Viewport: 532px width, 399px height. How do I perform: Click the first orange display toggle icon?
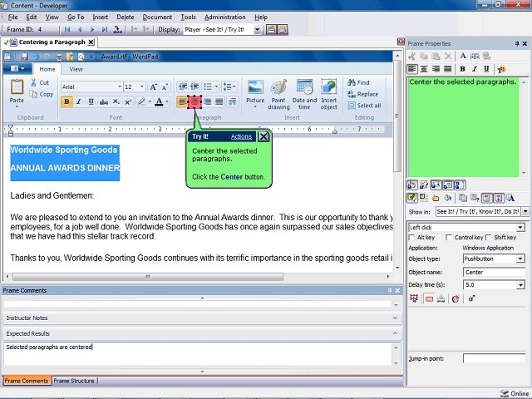[x=271, y=30]
